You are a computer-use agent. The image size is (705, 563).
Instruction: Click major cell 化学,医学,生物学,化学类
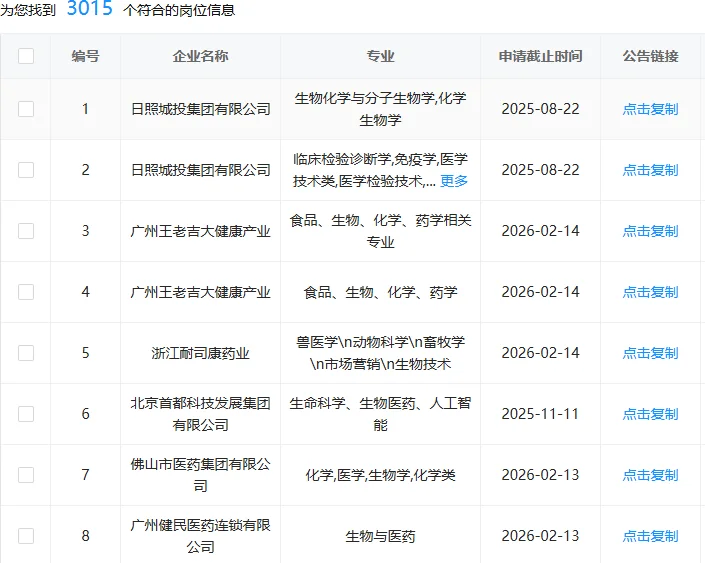click(380, 475)
